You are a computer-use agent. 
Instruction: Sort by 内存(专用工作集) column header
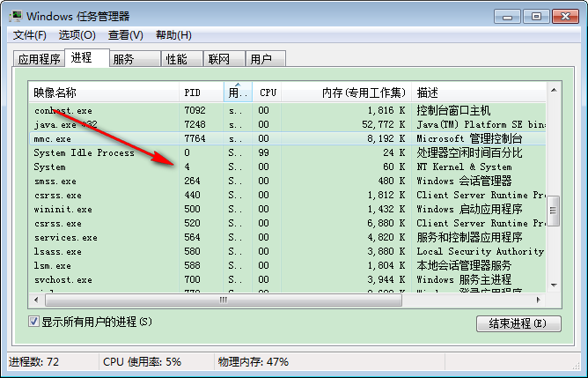coord(347,93)
